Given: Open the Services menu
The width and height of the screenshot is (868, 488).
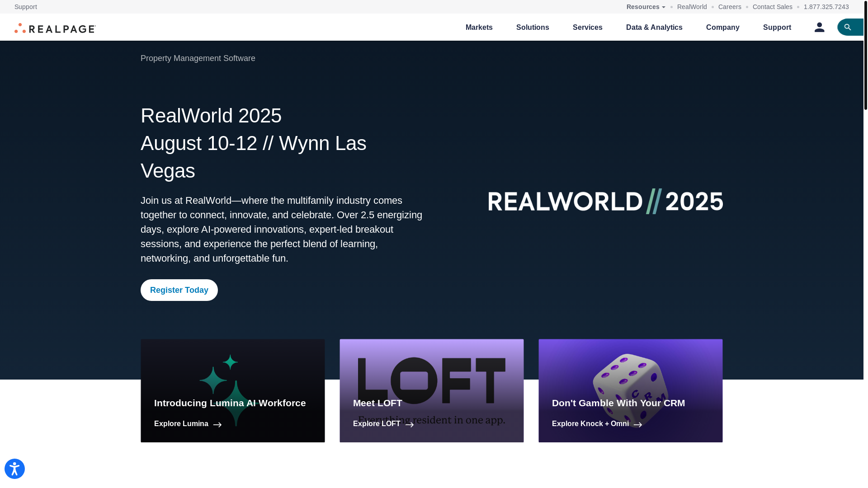Looking at the screenshot, I should tap(588, 27).
